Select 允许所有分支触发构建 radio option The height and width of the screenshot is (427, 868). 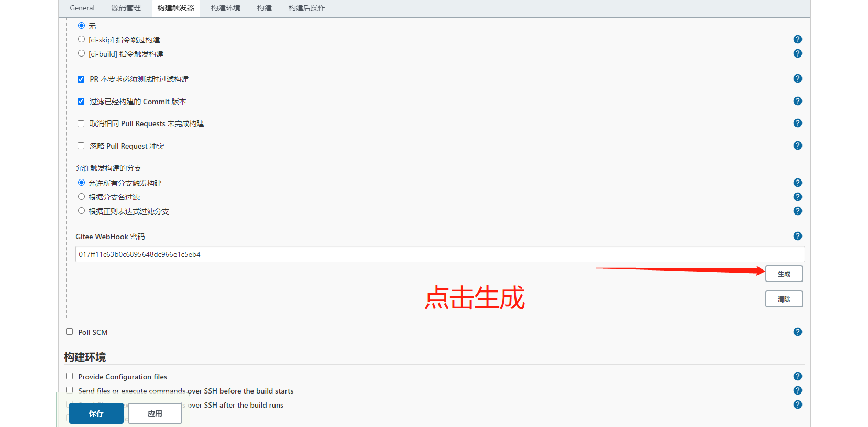point(81,183)
